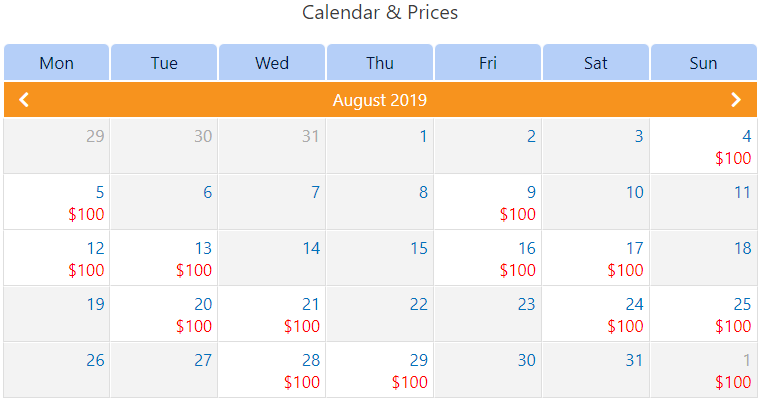Screen dimensions: 762x404
Task: Select the Mon column header
Action: click(x=57, y=63)
